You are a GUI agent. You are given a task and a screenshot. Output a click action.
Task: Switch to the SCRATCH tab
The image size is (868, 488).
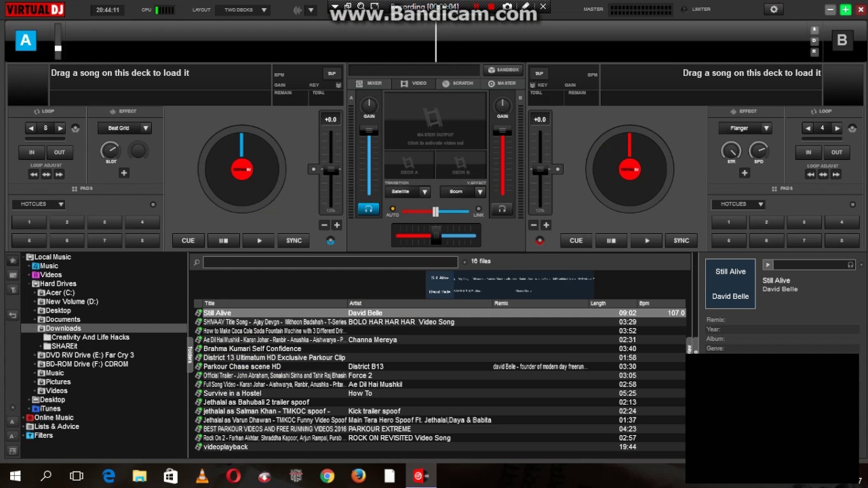[458, 83]
